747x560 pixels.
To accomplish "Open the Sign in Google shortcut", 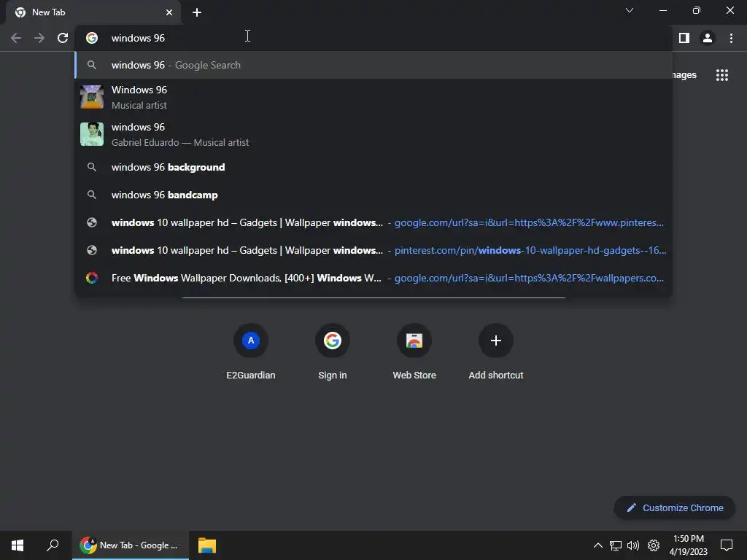I will (x=333, y=352).
